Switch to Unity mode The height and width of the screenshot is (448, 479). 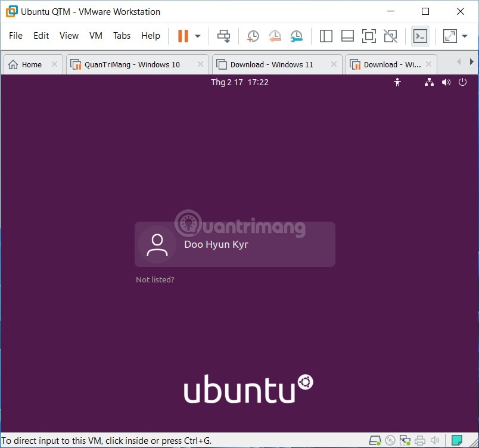point(390,36)
